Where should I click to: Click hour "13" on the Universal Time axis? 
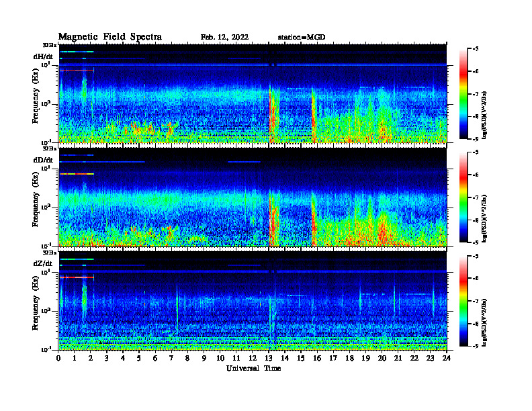(269, 358)
